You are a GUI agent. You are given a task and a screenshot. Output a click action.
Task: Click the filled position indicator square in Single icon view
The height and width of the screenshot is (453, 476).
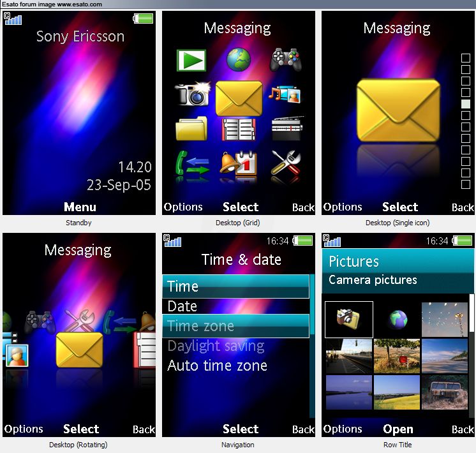click(466, 104)
